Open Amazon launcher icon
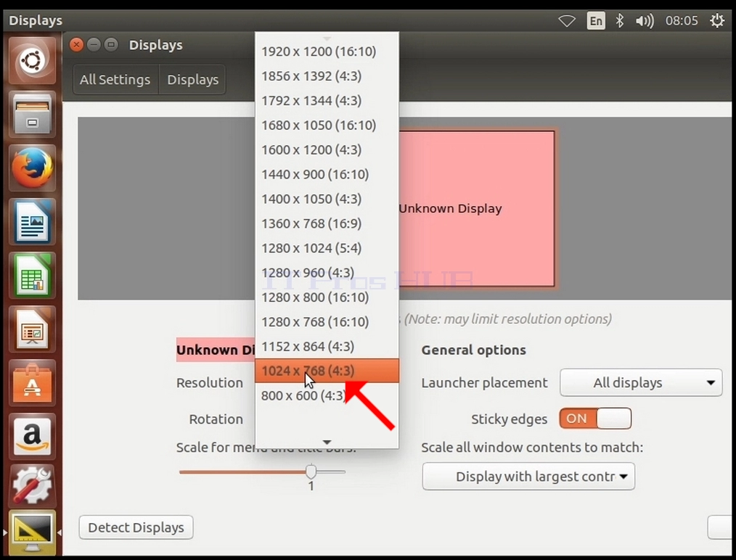Screen dimensions: 736x560 [x=32, y=437]
